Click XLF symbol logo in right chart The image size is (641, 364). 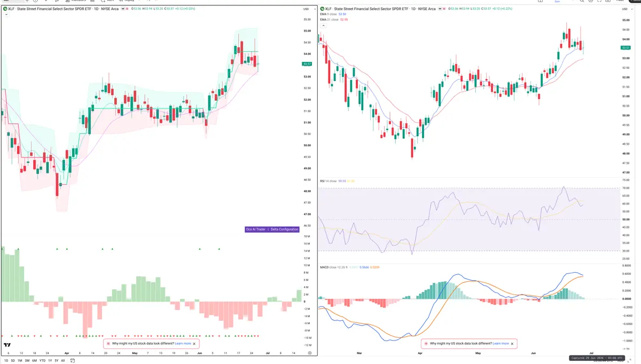tap(322, 9)
